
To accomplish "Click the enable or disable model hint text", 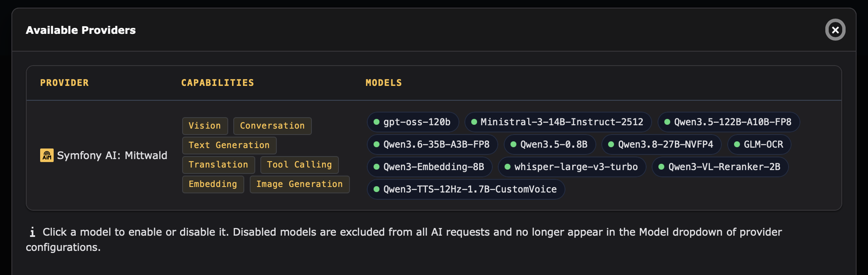I will click(404, 239).
